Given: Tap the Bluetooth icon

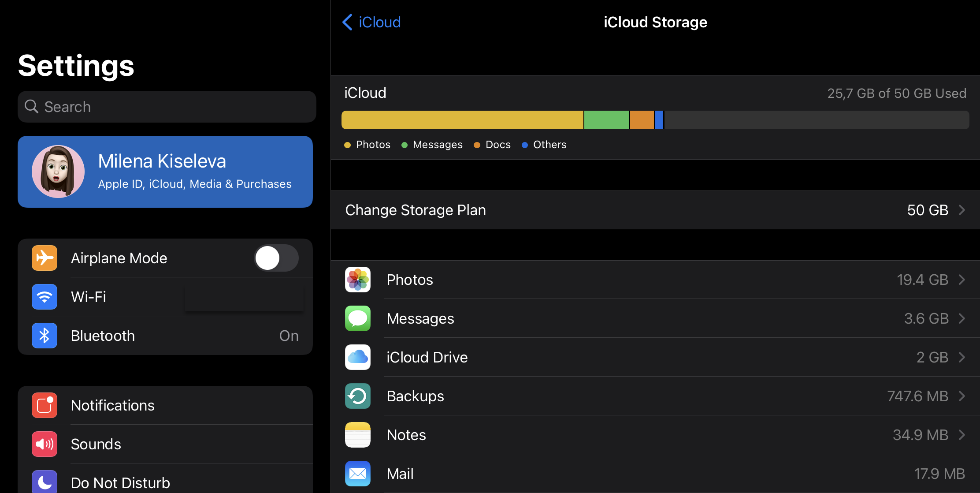Looking at the screenshot, I should coord(45,336).
